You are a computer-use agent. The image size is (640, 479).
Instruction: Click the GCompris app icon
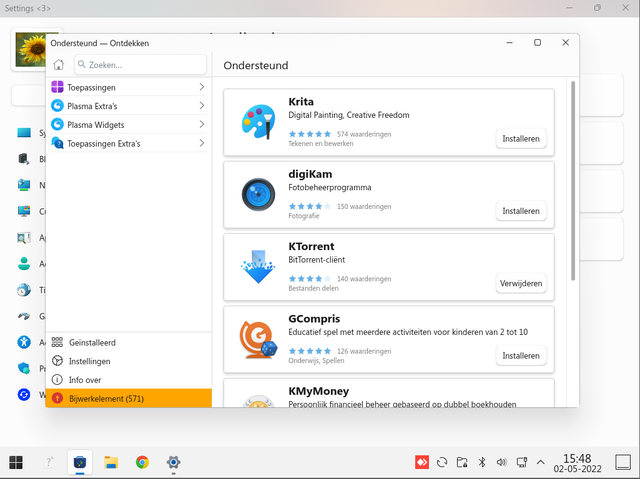(258, 338)
